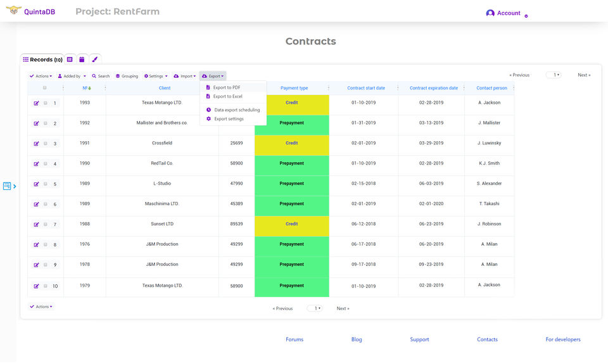The width and height of the screenshot is (608, 364).
Task: Check the checkbox for record 8
Action: click(46, 245)
